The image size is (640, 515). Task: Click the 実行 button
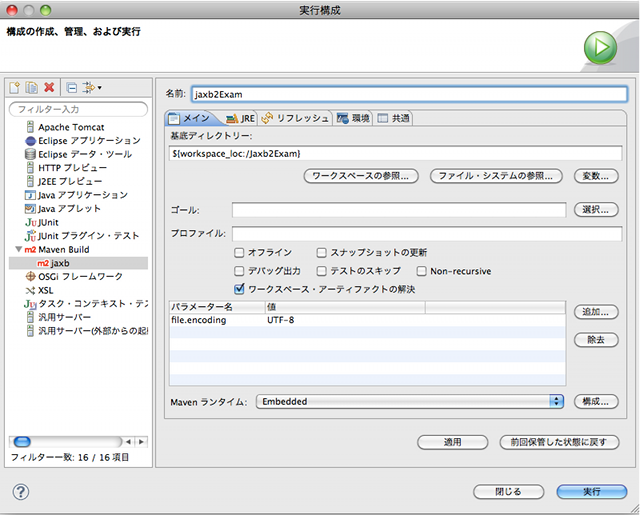click(x=591, y=491)
